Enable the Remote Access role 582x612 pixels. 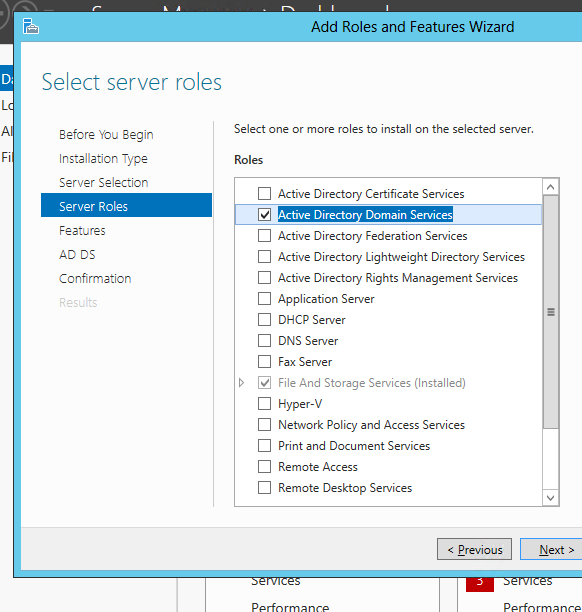coord(264,467)
